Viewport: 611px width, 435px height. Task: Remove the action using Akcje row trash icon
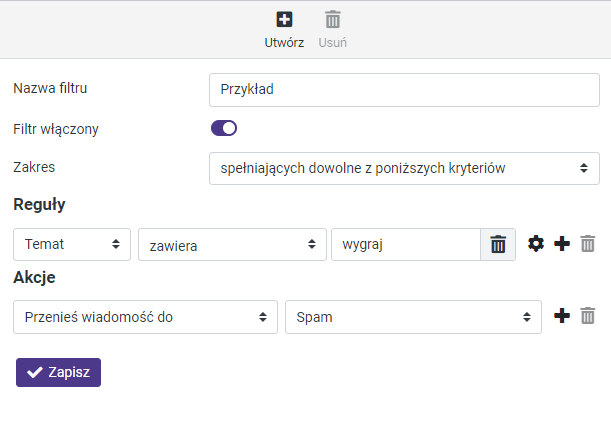pos(588,316)
